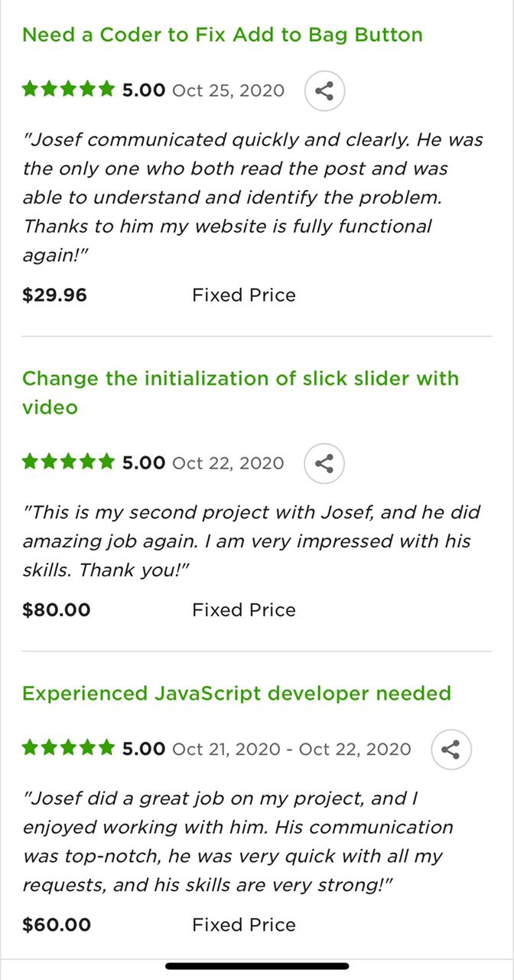Tap Fixed Price label next to $80.00

[244, 610]
